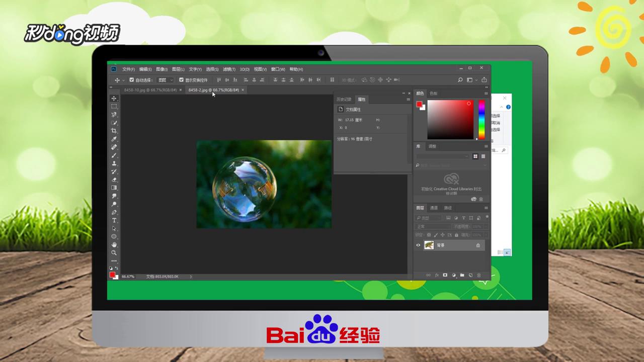Viewport: 644px width, 362px height.
Task: Open the library selection dropdown
Action: coord(443,156)
